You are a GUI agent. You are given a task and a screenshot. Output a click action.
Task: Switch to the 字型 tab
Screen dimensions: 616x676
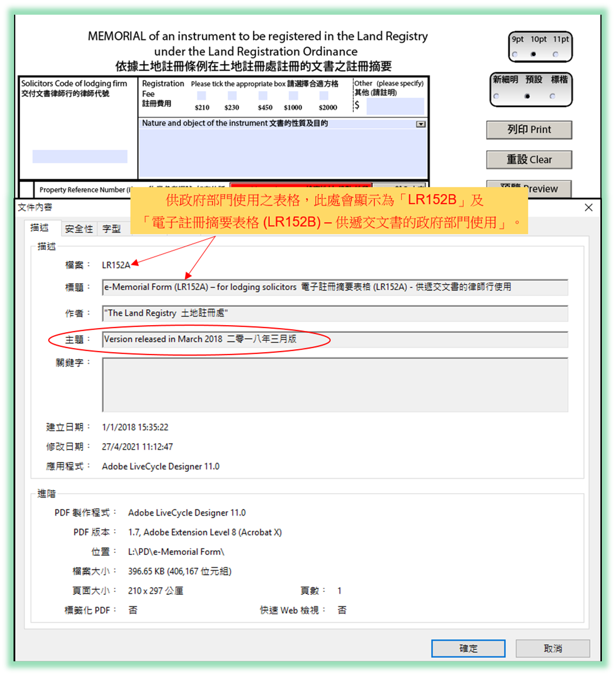point(112,229)
